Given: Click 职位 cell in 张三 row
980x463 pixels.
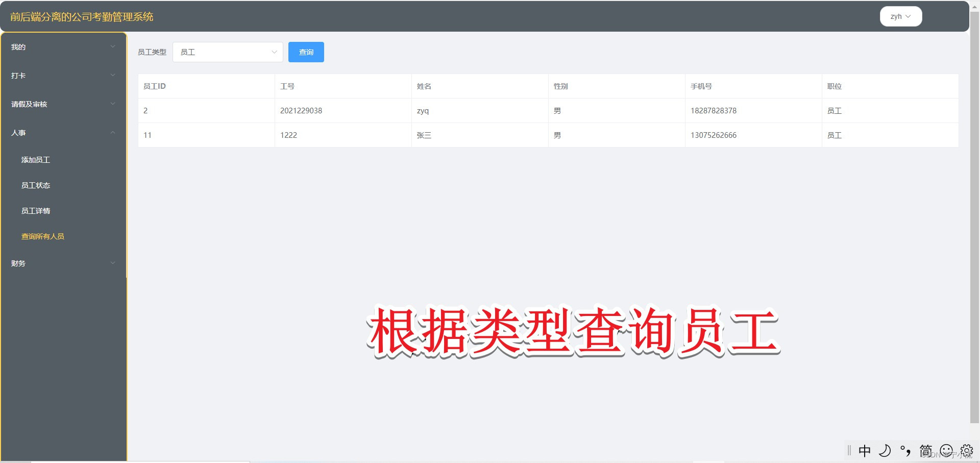Looking at the screenshot, I should tap(890, 135).
